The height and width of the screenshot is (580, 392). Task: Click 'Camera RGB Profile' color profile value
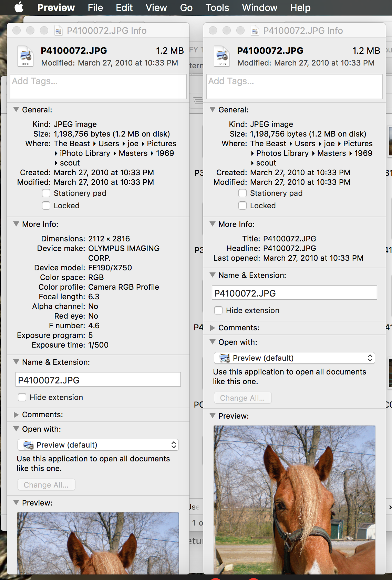(124, 287)
